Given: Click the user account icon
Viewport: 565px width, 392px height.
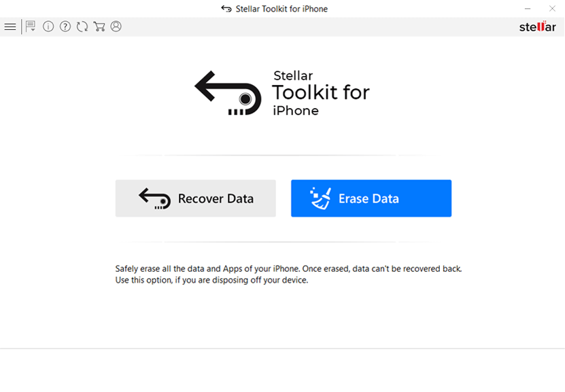Looking at the screenshot, I should [x=116, y=26].
